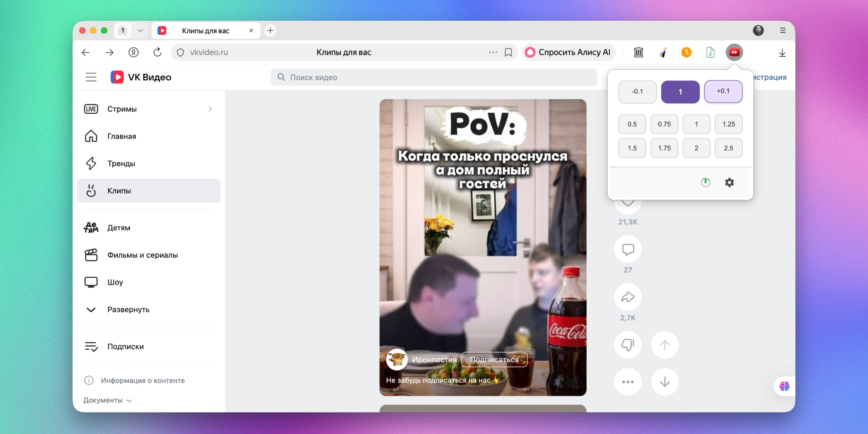Increase playback speed by 0.1
The height and width of the screenshot is (434, 868).
coord(723,91)
